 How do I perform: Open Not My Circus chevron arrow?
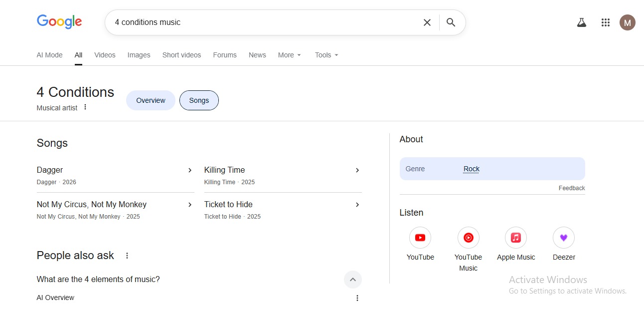point(190,205)
